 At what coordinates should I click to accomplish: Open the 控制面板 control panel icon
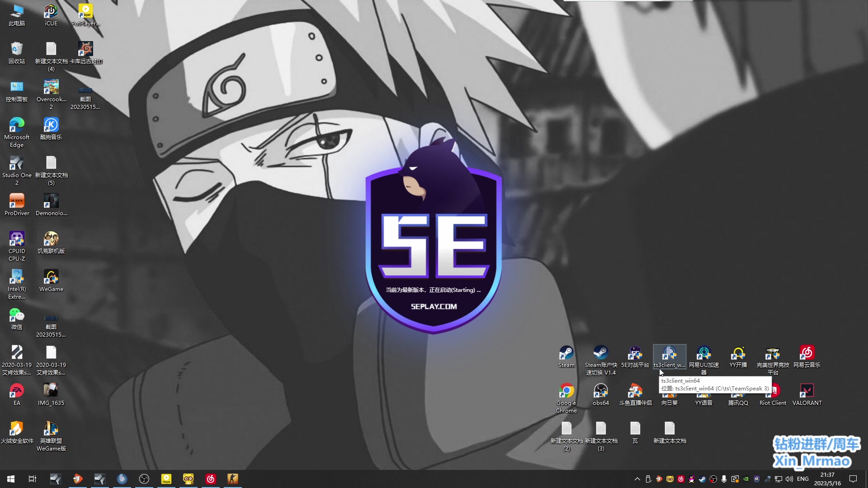[17, 91]
